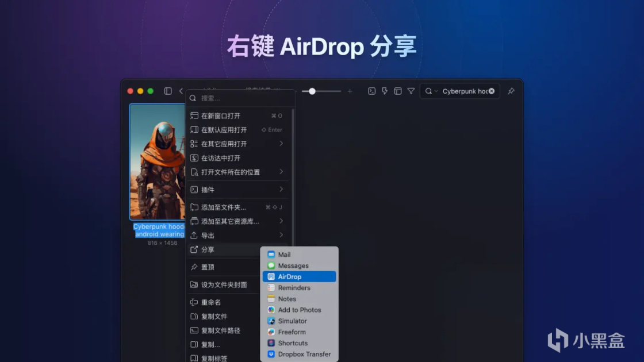The height and width of the screenshot is (362, 644).
Task: Choose 在默认应用打开 menu entry
Action: (x=238, y=130)
